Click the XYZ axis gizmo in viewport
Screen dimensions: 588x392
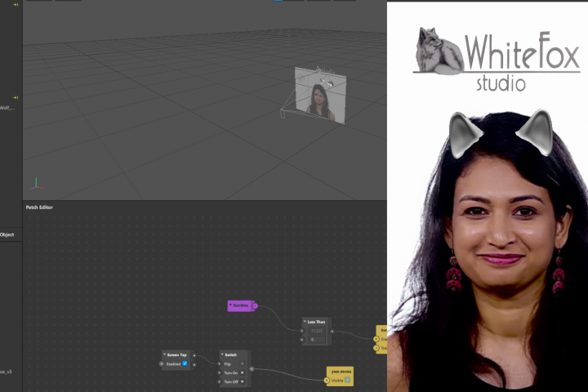[x=37, y=184]
